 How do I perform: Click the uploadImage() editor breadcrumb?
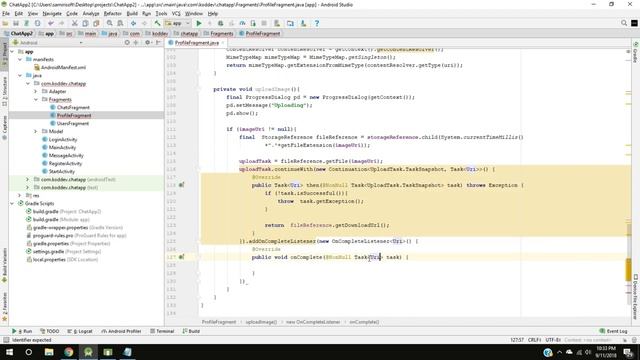pyautogui.click(x=261, y=322)
